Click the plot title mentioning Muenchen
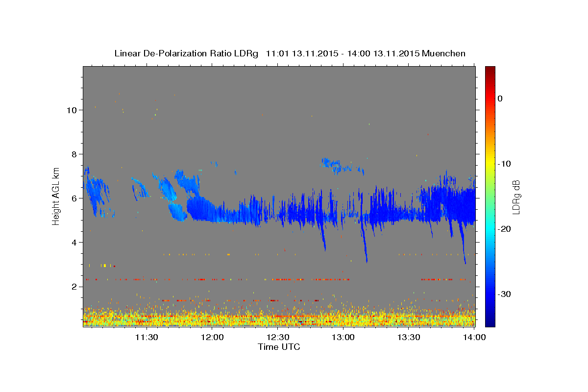The image size is (588, 392). click(x=290, y=53)
